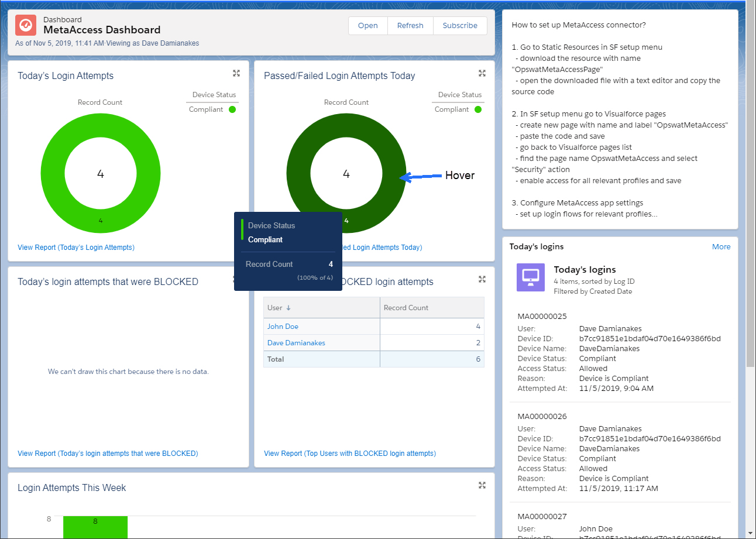Click the Today's logins monitor icon

[x=531, y=277]
